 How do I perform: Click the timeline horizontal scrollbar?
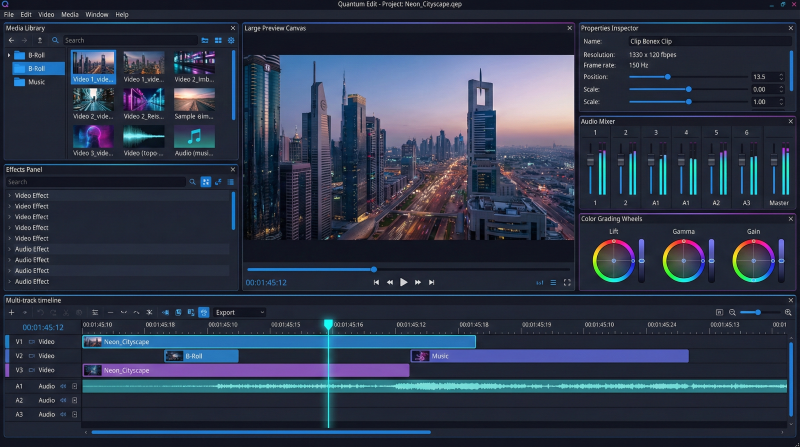pyautogui.click(x=261, y=432)
